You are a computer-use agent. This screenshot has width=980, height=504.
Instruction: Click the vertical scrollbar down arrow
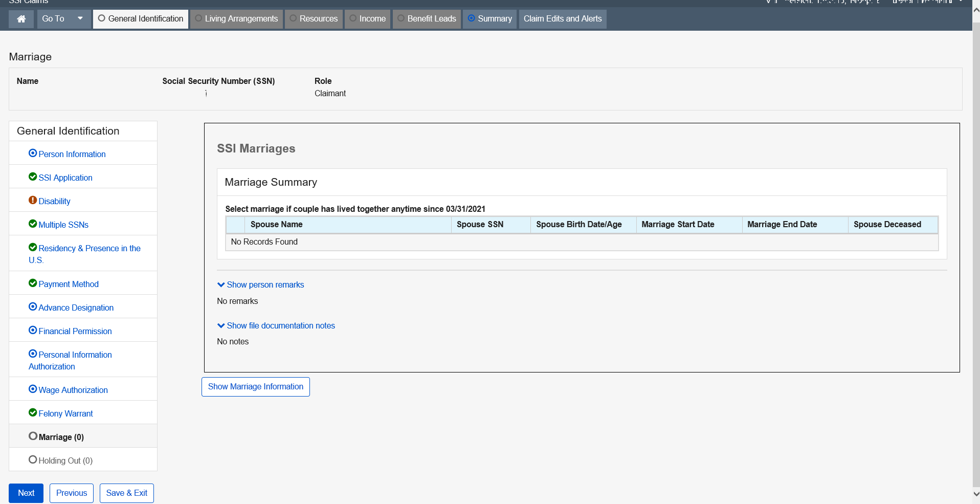(976, 494)
